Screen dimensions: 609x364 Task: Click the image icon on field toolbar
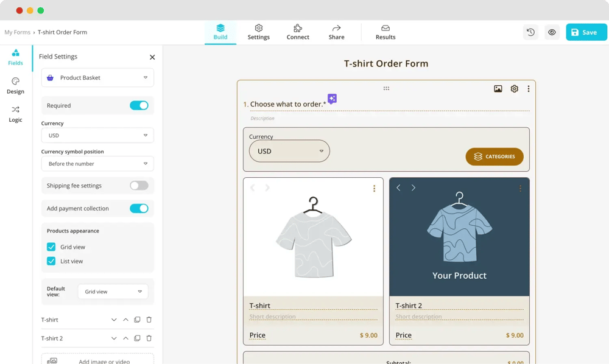[x=498, y=89]
